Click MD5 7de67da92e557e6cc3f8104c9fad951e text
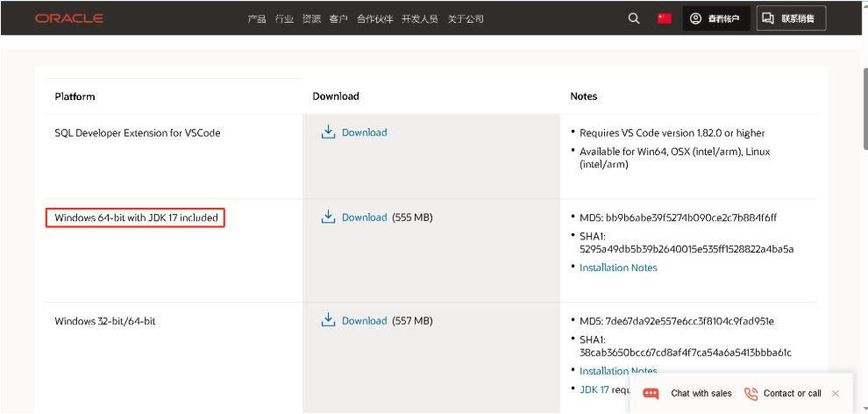Viewport: 868px width, 414px height. click(677, 321)
